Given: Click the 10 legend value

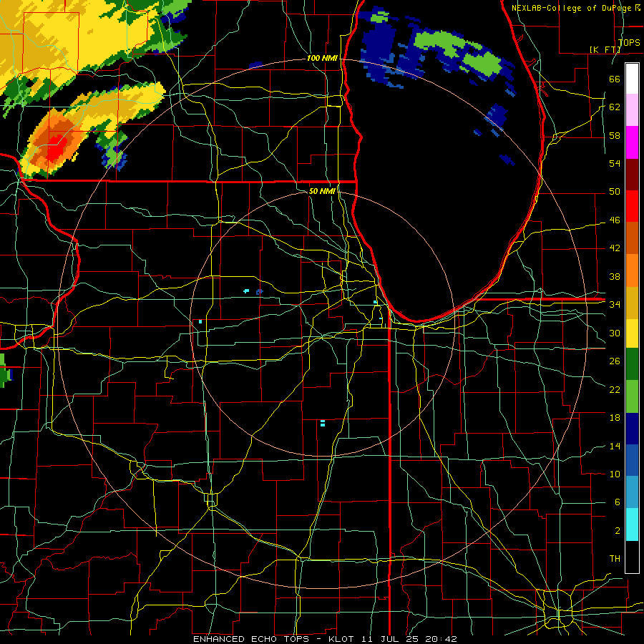Looking at the screenshot, I should point(615,474).
